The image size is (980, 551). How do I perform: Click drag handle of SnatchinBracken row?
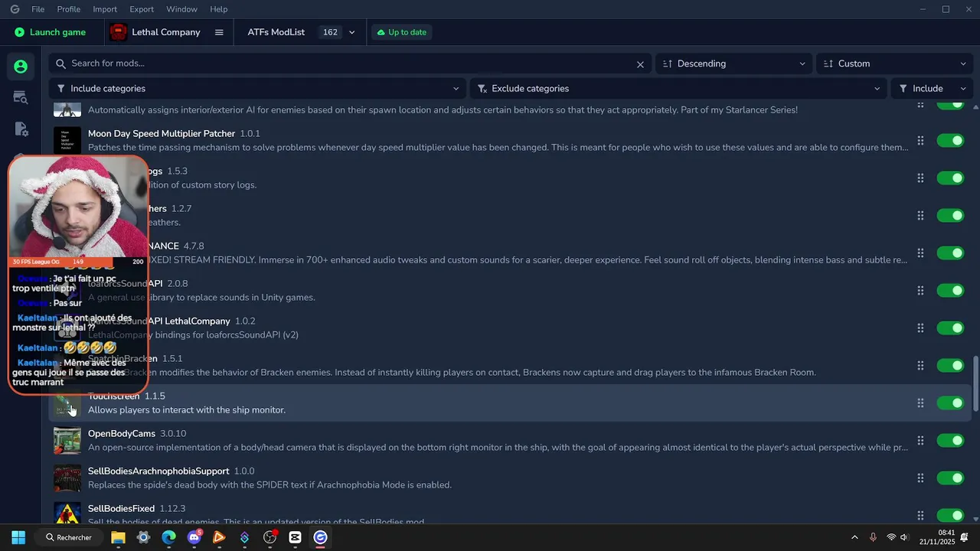pyautogui.click(x=920, y=366)
